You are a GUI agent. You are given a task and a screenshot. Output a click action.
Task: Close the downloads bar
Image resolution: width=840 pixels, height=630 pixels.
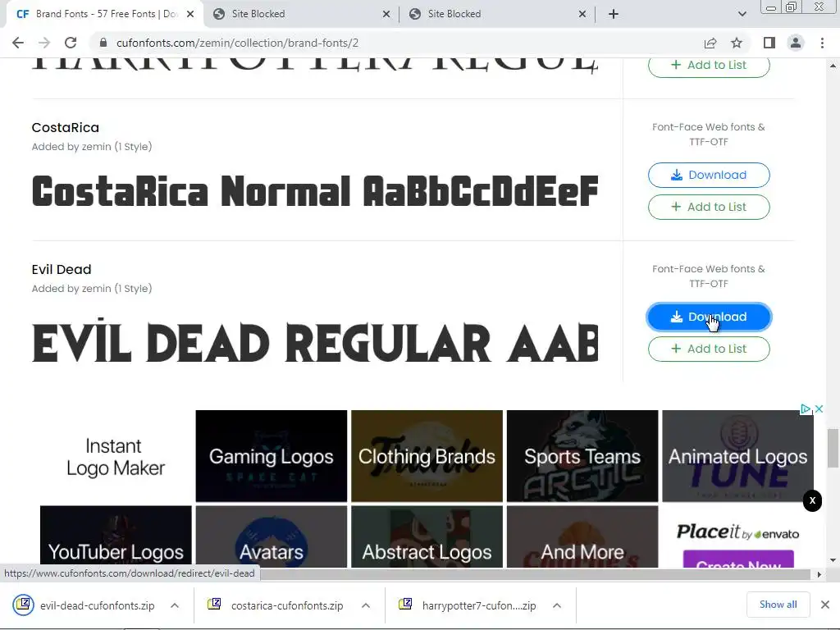coord(825,605)
